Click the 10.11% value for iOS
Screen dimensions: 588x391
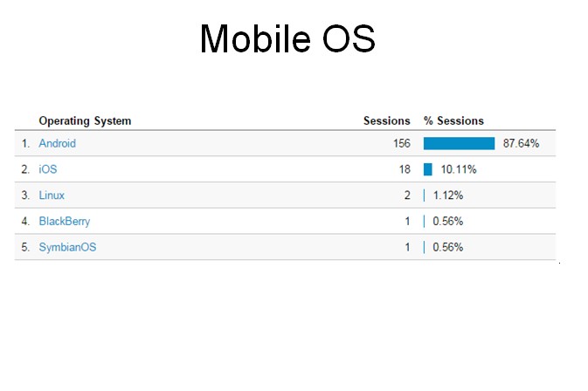pos(459,169)
